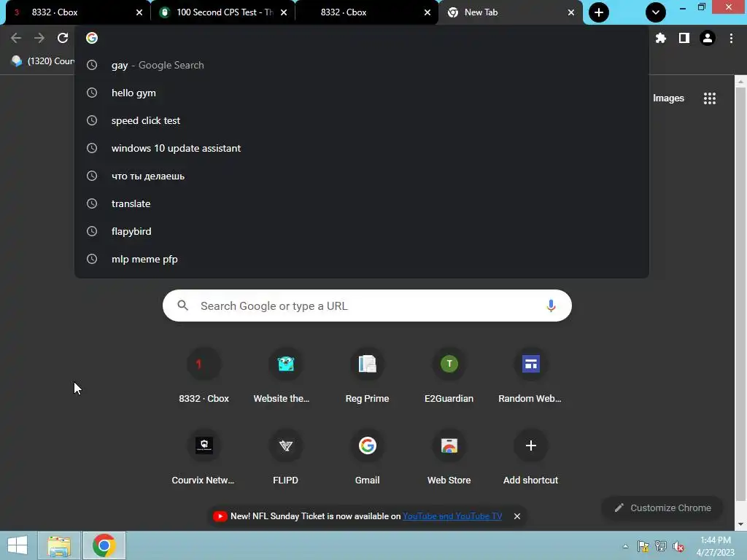Click the network tray icon

pos(661,547)
